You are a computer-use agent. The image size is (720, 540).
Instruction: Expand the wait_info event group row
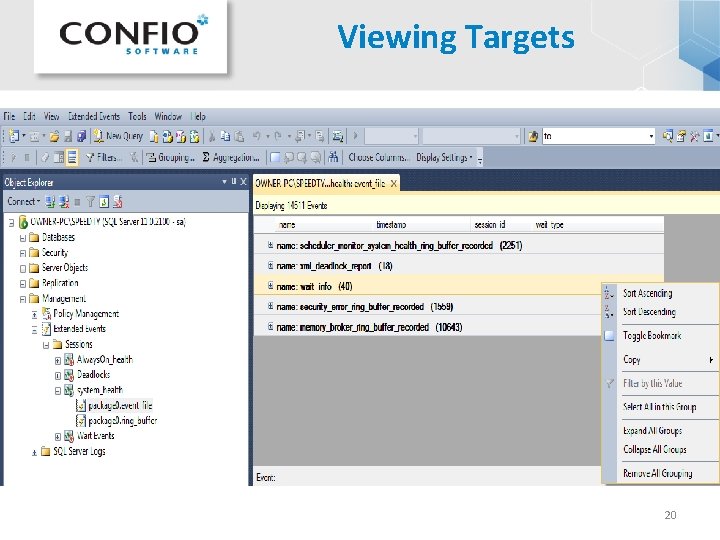270,286
